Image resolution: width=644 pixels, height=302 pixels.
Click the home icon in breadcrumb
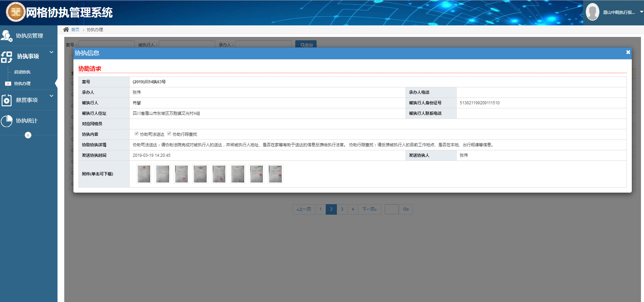tap(66, 30)
